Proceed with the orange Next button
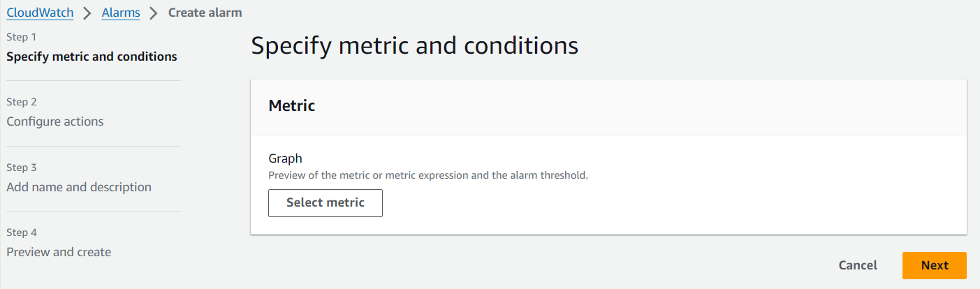 934,265
